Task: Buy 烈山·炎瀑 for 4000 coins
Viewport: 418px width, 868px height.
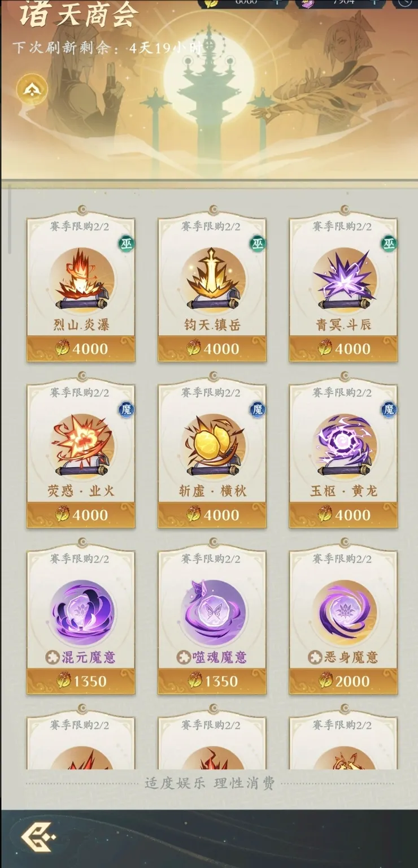Action: point(81,348)
